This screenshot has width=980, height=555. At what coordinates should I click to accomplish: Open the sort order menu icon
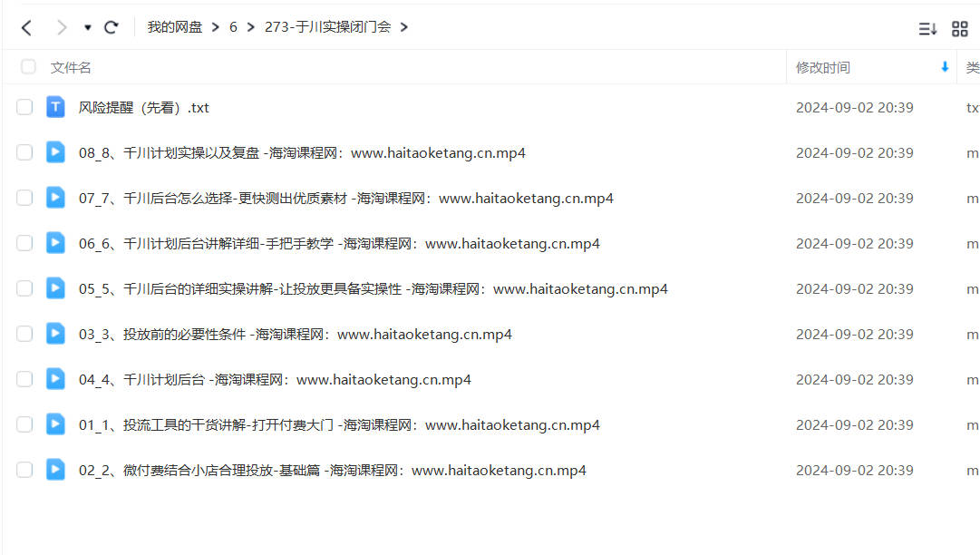click(927, 29)
